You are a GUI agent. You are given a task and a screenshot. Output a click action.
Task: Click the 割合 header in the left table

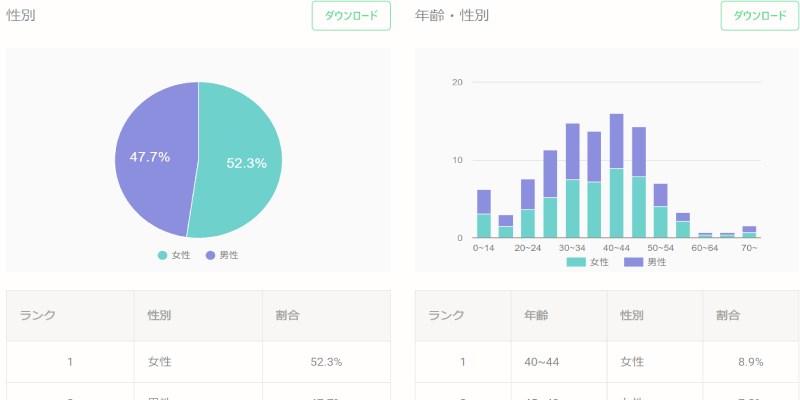pos(327,315)
